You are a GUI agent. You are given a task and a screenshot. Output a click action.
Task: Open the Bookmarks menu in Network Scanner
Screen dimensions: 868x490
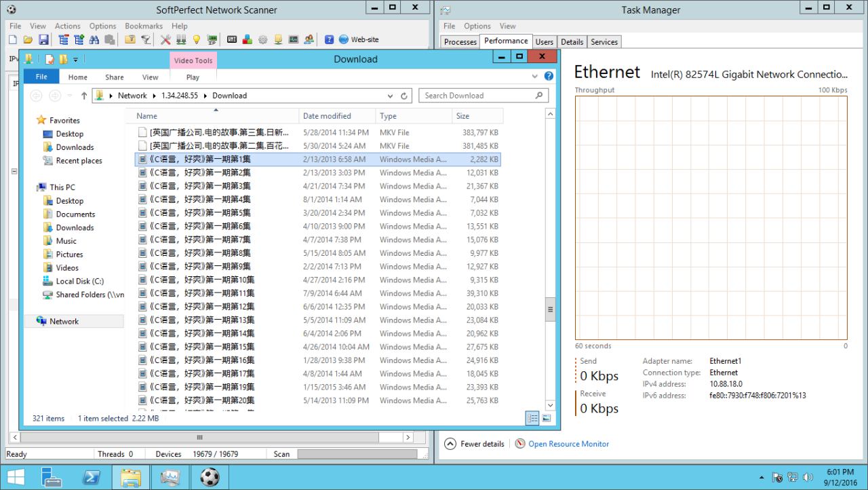click(x=143, y=26)
